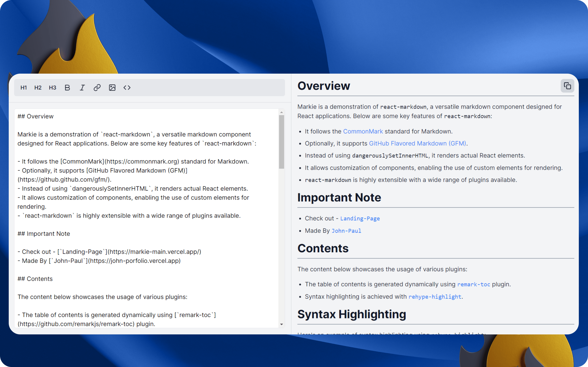The image size is (588, 367).
Task: Place cursor on the '## Overview' line in the editor
Action: 35,117
